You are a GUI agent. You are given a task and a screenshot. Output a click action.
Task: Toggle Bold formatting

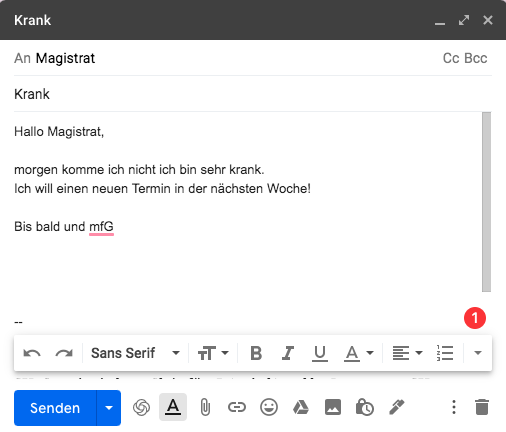pos(256,353)
